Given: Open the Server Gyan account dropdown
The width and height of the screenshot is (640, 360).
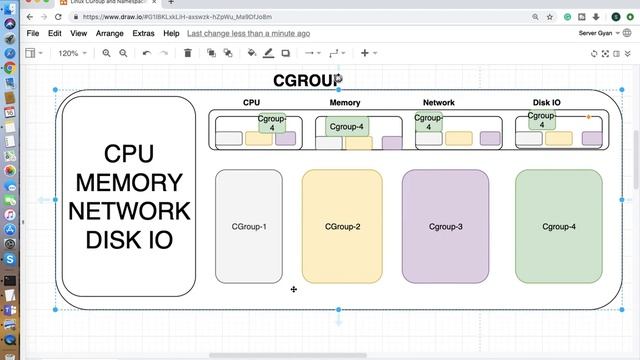Looking at the screenshot, I should [599, 33].
